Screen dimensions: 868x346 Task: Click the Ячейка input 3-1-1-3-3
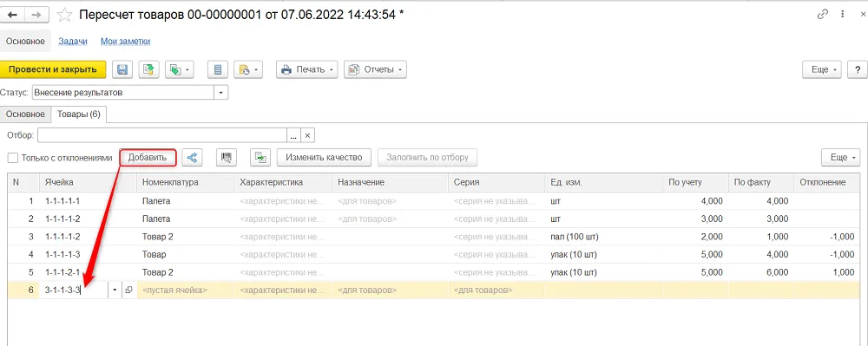[73, 291]
